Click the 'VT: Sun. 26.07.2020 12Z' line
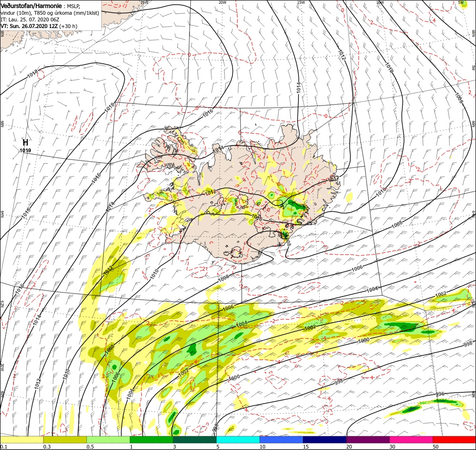The image size is (476, 450). click(x=29, y=26)
